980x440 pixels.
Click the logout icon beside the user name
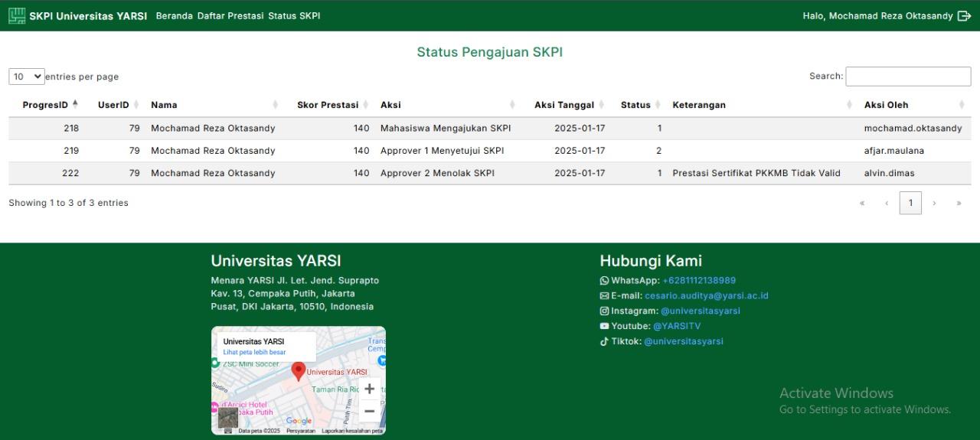pos(964,16)
